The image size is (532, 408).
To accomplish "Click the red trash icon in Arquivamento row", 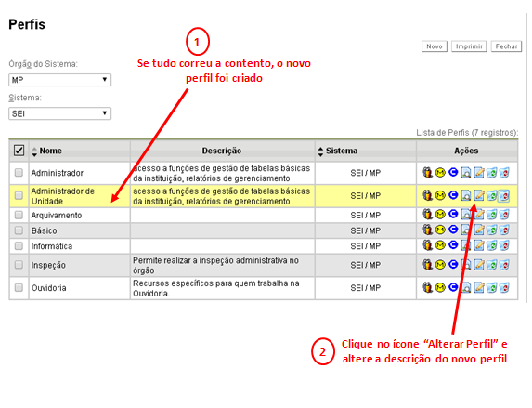I will pyautogui.click(x=504, y=215).
